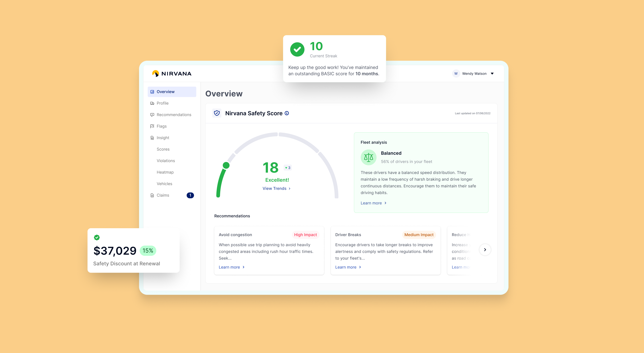Viewport: 644px width, 353px height.
Task: Click the score change indicator showing 3
Action: [x=288, y=168]
